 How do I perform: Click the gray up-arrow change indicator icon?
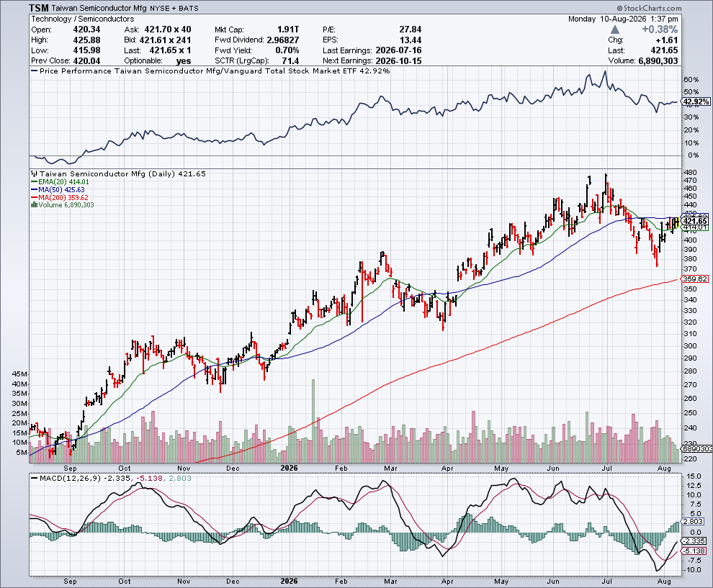[x=615, y=30]
